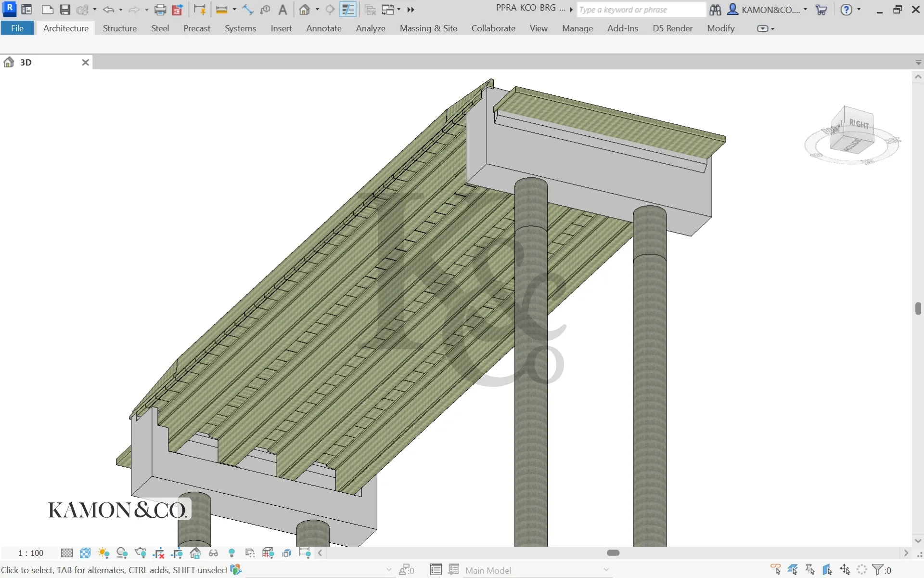This screenshot has width=924, height=578.
Task: Toggle Select Links in status bar
Action: [x=775, y=570]
